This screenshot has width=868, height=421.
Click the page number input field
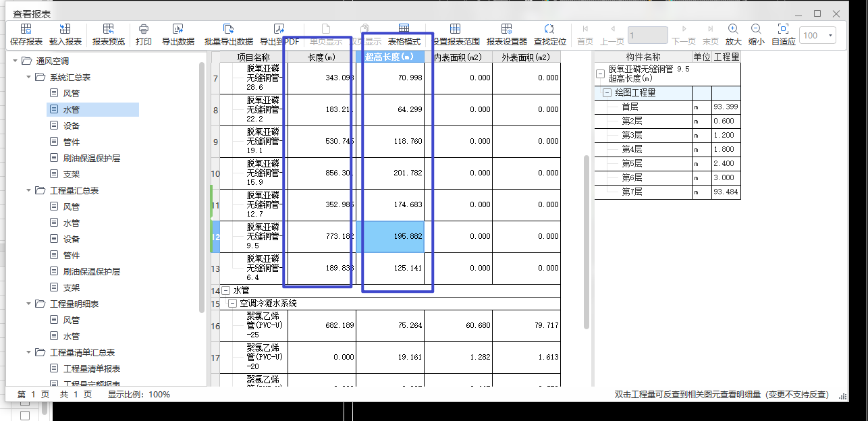(x=647, y=36)
